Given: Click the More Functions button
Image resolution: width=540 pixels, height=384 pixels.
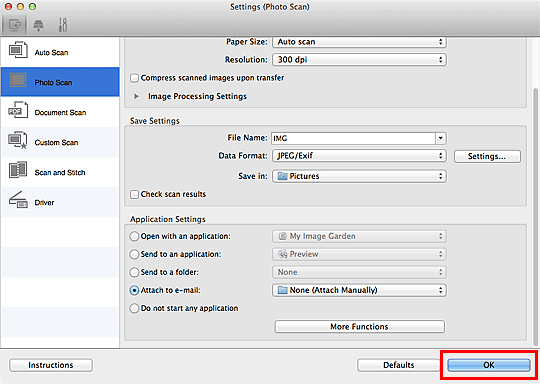Looking at the screenshot, I should (x=360, y=326).
